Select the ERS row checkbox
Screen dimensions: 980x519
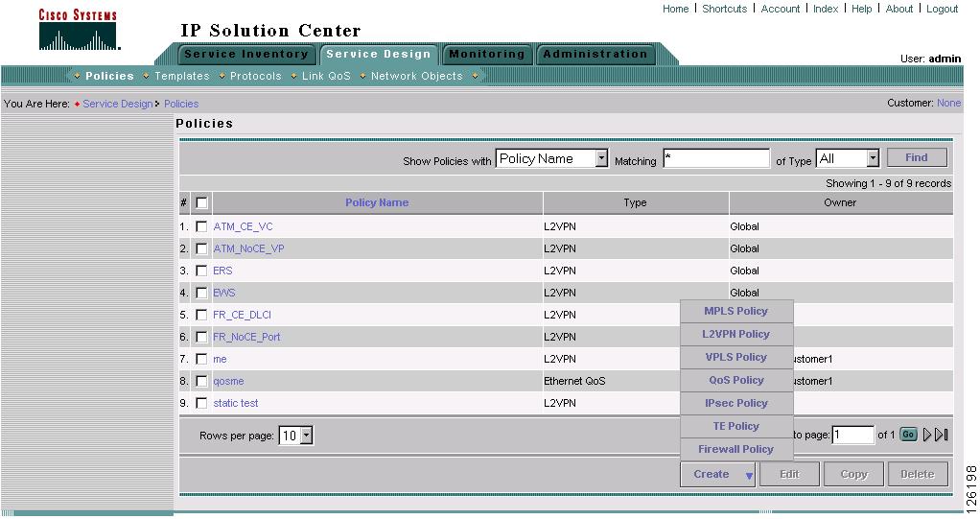click(201, 271)
